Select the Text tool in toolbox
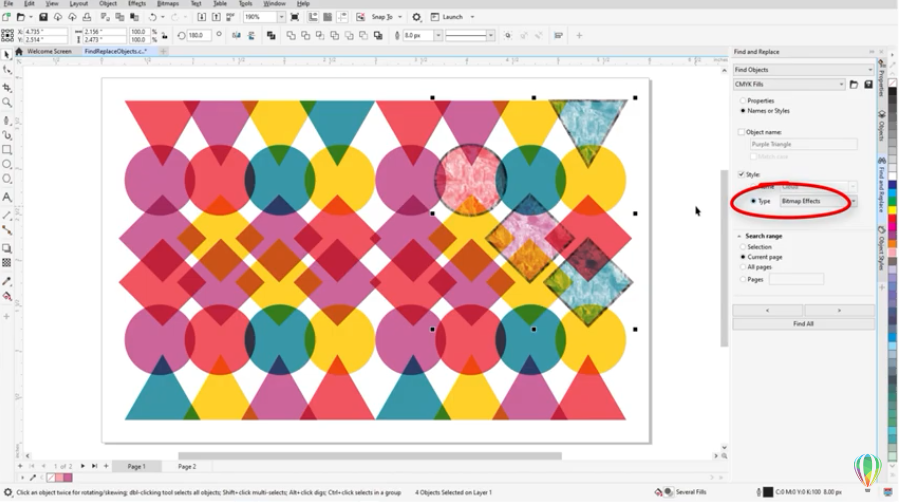 pyautogui.click(x=7, y=197)
